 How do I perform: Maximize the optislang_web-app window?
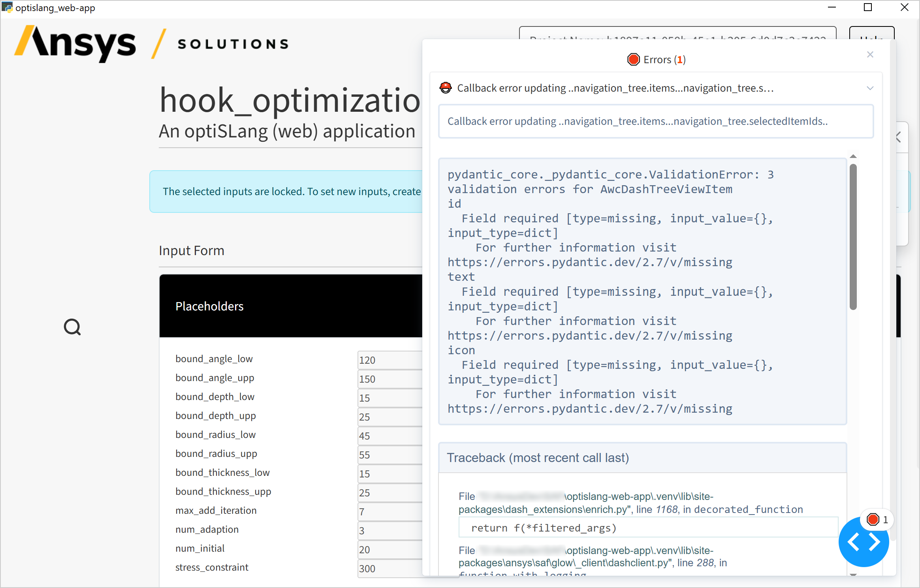[868, 8]
